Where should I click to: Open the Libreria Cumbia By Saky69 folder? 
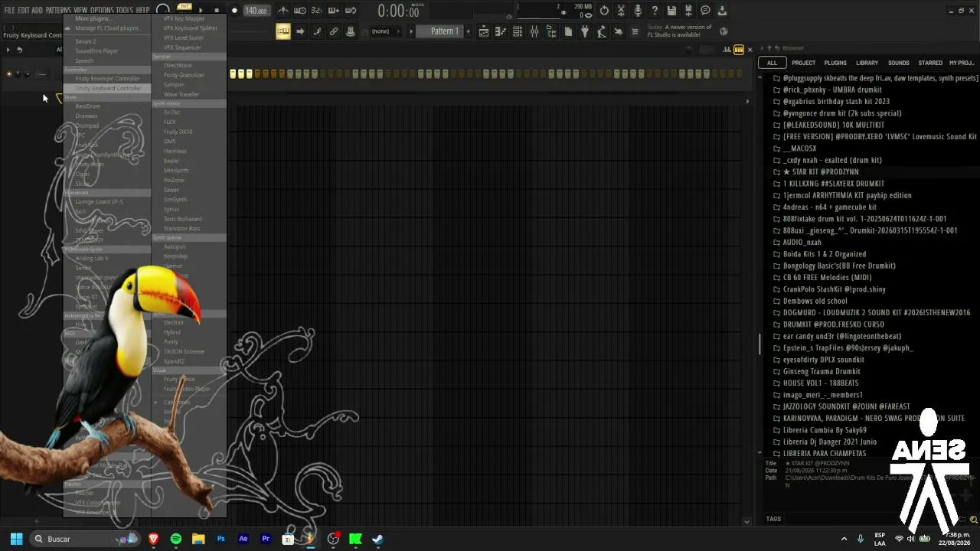[x=825, y=430]
